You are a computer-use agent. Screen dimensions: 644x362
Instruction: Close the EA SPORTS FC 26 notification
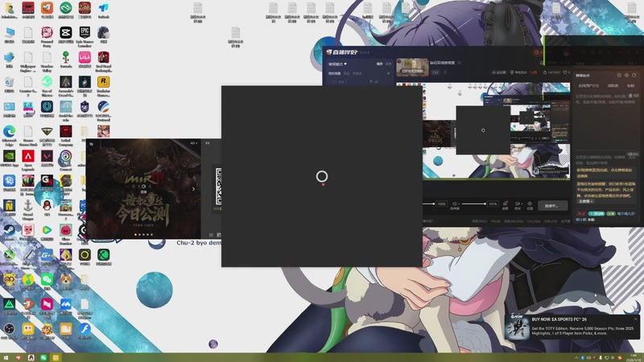636,319
